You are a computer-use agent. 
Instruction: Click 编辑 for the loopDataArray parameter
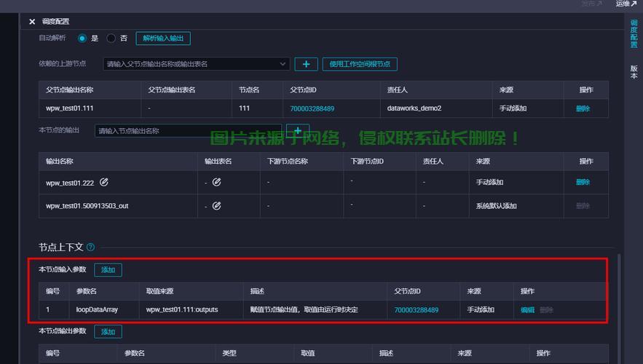coord(527,310)
